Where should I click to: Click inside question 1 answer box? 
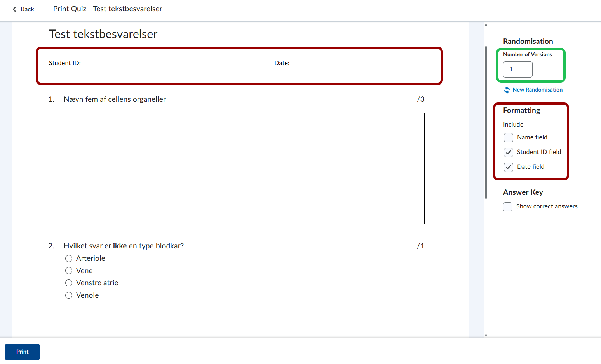pyautogui.click(x=244, y=168)
